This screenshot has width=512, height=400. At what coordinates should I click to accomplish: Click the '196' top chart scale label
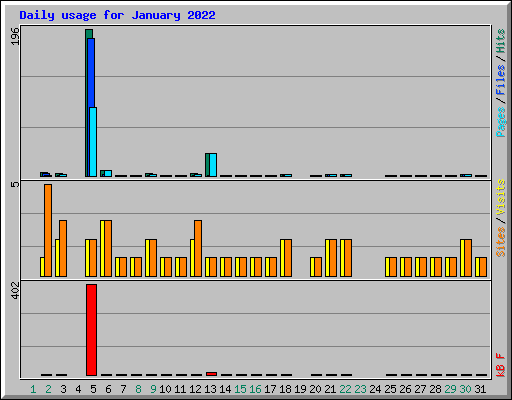15,36
